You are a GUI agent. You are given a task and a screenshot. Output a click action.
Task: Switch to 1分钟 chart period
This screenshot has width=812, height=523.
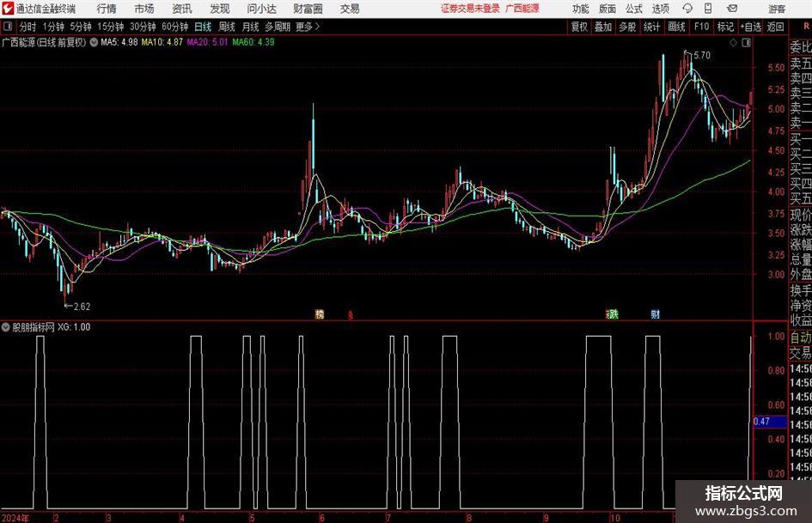52,27
